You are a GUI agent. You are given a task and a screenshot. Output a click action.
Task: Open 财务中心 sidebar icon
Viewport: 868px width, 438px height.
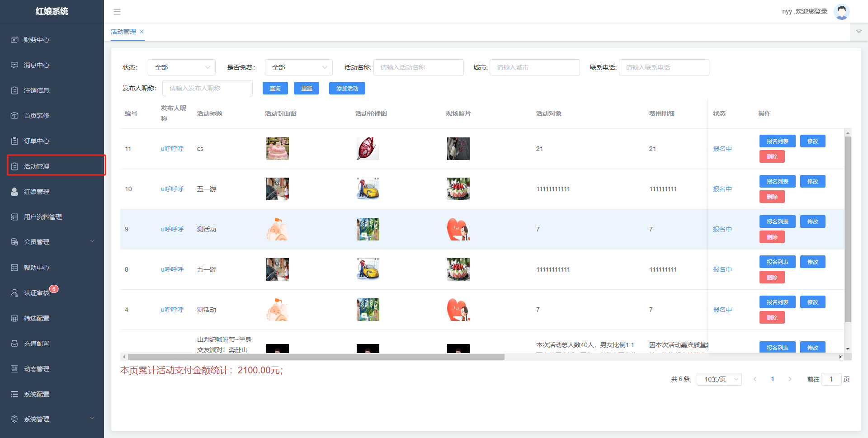tap(14, 40)
